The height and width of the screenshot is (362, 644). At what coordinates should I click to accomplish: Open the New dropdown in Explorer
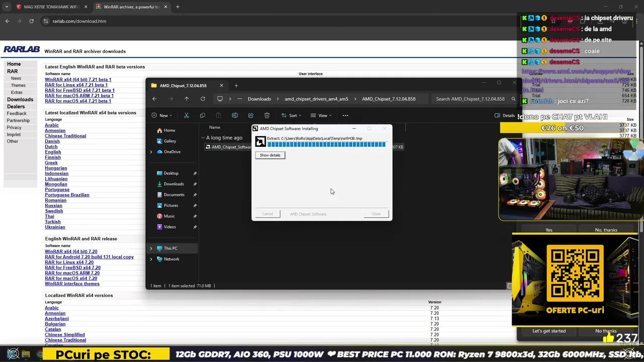[x=162, y=115]
